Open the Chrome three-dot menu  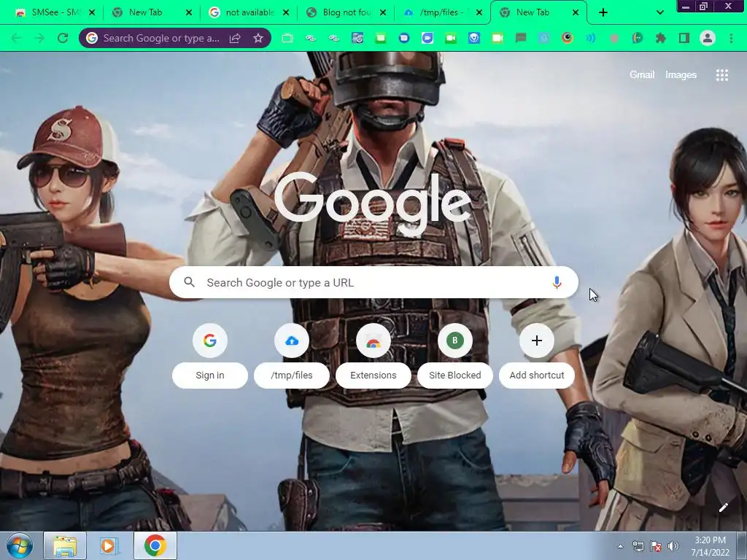tap(731, 38)
